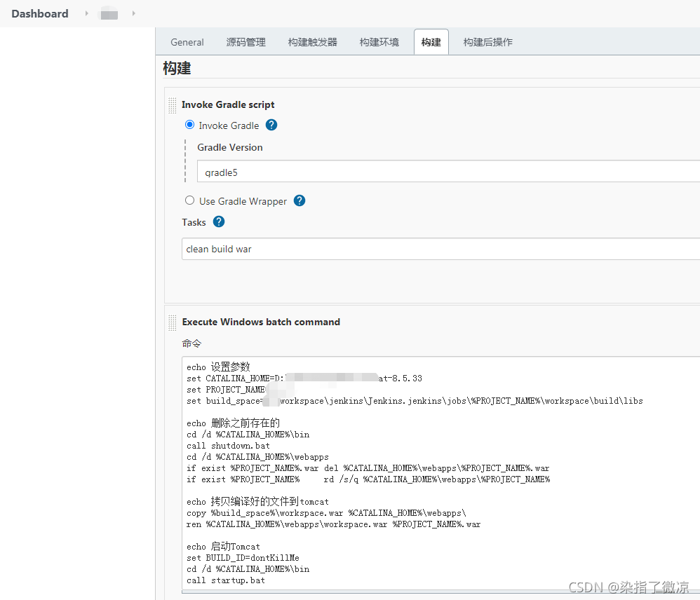This screenshot has height=600, width=700.
Task: Click the line starting with 'ren %CATALINA_HOME%'
Action: pyautogui.click(x=333, y=524)
